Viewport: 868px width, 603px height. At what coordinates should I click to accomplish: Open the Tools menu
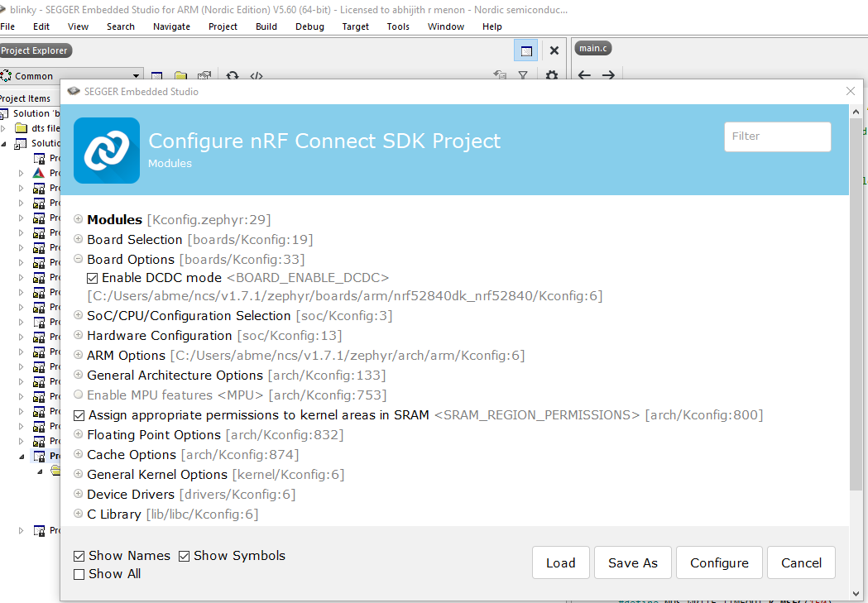coord(398,26)
